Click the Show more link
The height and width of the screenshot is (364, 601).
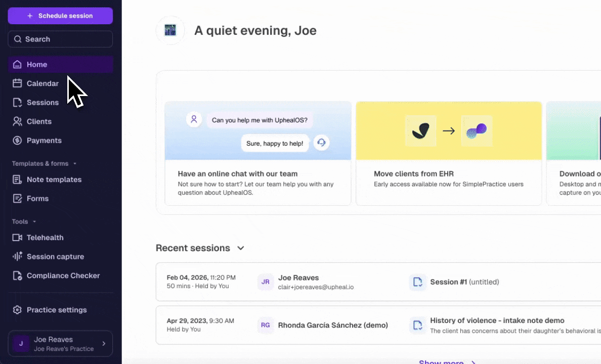447,361
